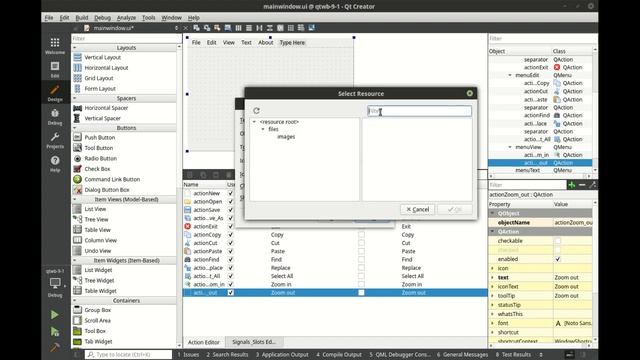Image resolution: width=640 pixels, height=360 pixels.
Task: Select images folder in resource tree
Action: [x=286, y=137]
